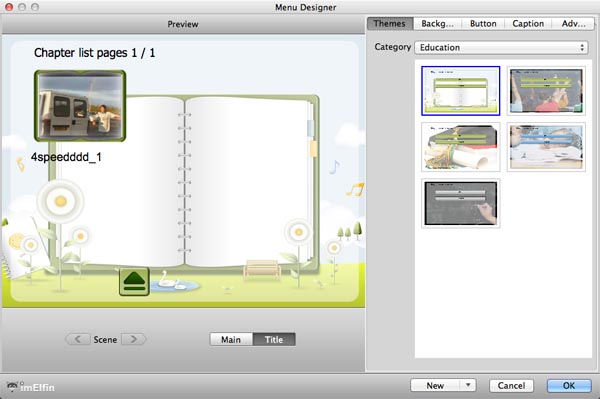This screenshot has height=399, width=600.
Task: Confirm with the OK button
Action: click(x=569, y=386)
